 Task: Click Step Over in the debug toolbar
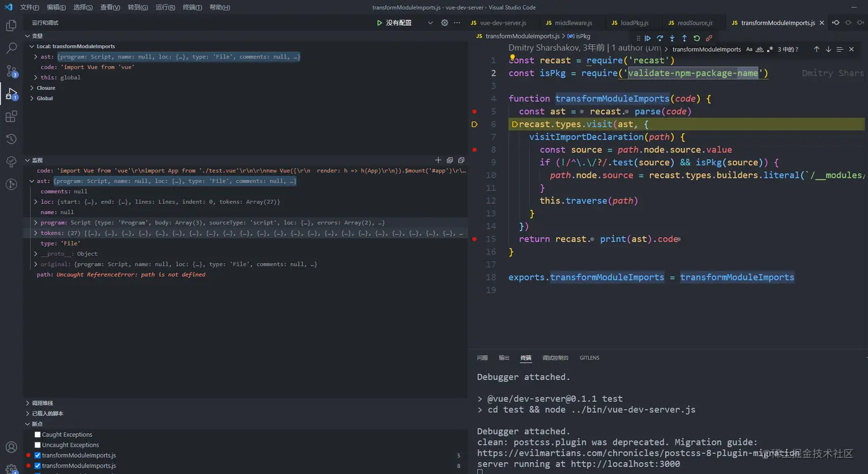pyautogui.click(x=660, y=38)
